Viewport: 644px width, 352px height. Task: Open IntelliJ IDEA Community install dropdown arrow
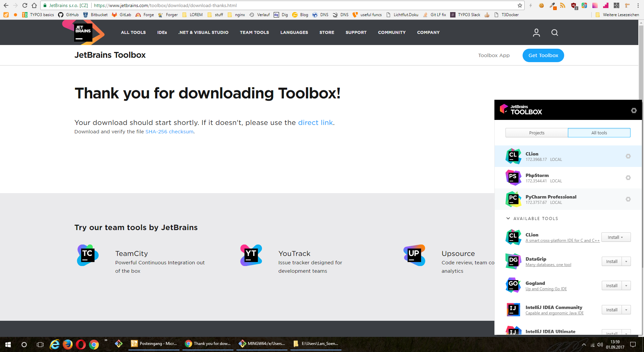(x=626, y=310)
